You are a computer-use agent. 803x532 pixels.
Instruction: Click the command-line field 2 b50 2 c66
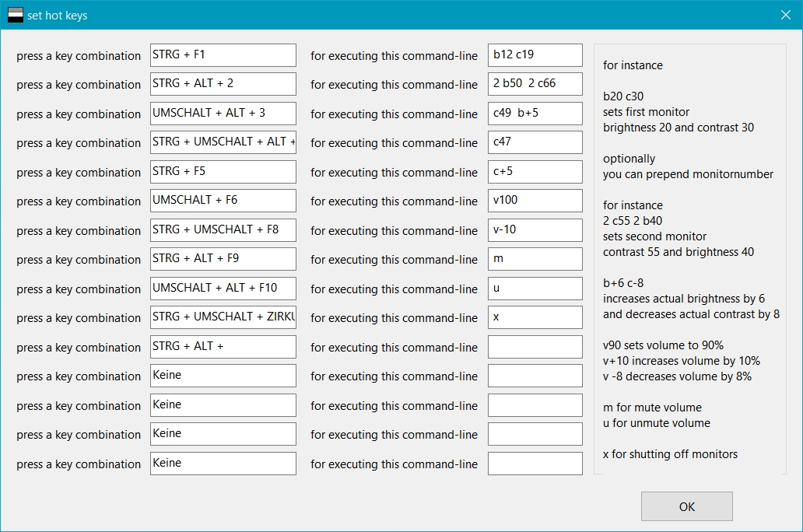pyautogui.click(x=535, y=84)
